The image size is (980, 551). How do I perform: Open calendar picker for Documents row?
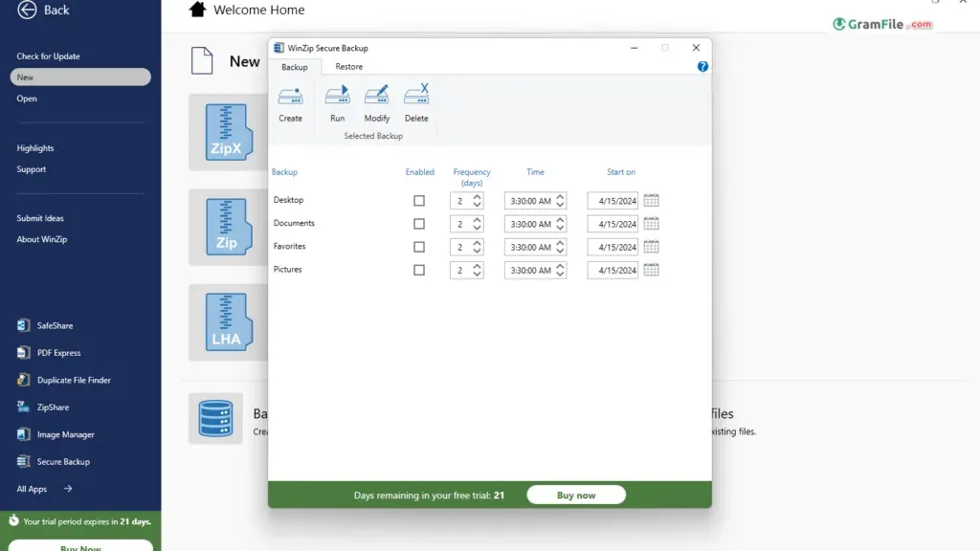(651, 224)
